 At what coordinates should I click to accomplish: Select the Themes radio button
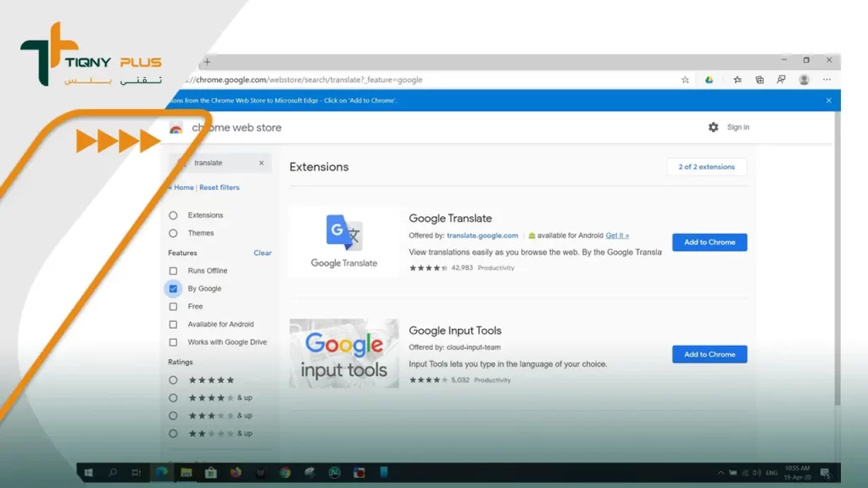click(x=173, y=234)
